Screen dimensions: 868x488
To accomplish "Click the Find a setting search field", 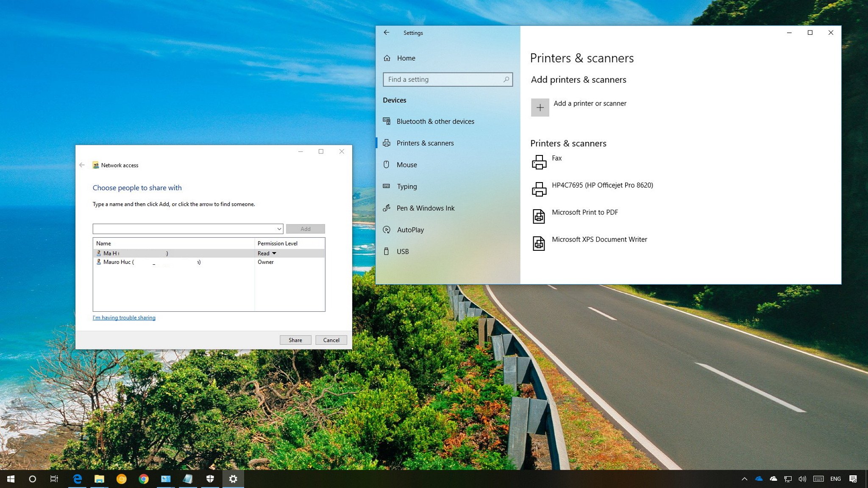I will click(448, 79).
